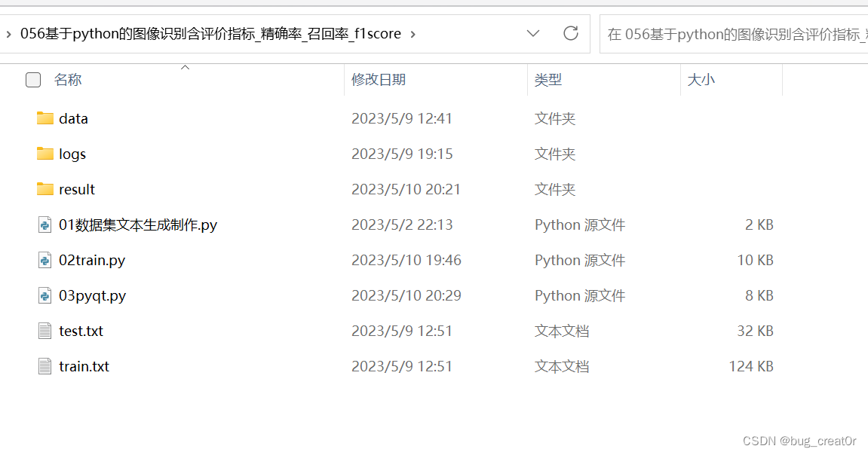Click the Python file icon next to 02train.py
Viewport: 868px width, 455px height.
44,260
